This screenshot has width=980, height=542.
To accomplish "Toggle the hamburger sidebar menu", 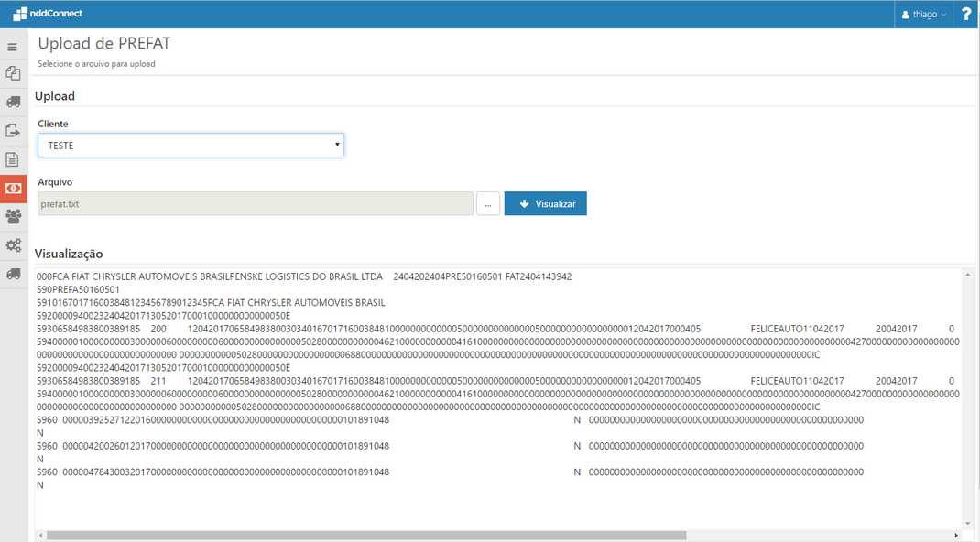I will tap(13, 47).
